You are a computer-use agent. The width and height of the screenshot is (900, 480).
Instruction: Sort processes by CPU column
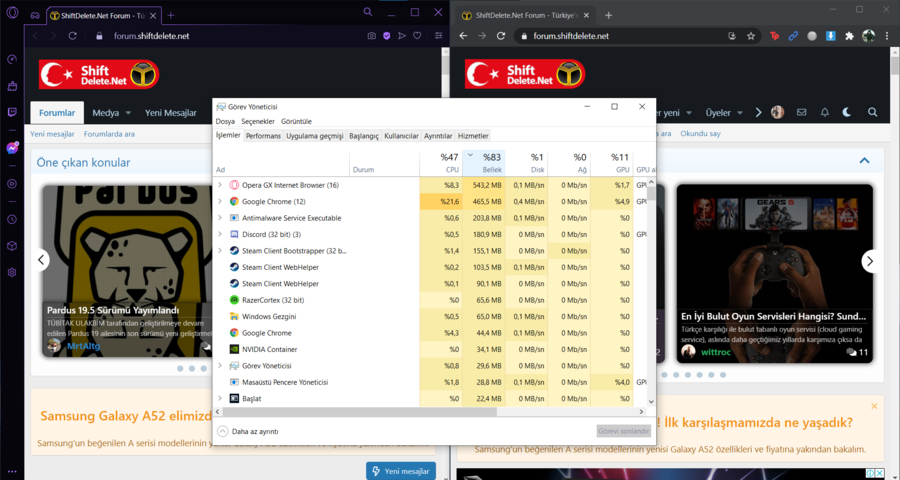click(x=441, y=163)
